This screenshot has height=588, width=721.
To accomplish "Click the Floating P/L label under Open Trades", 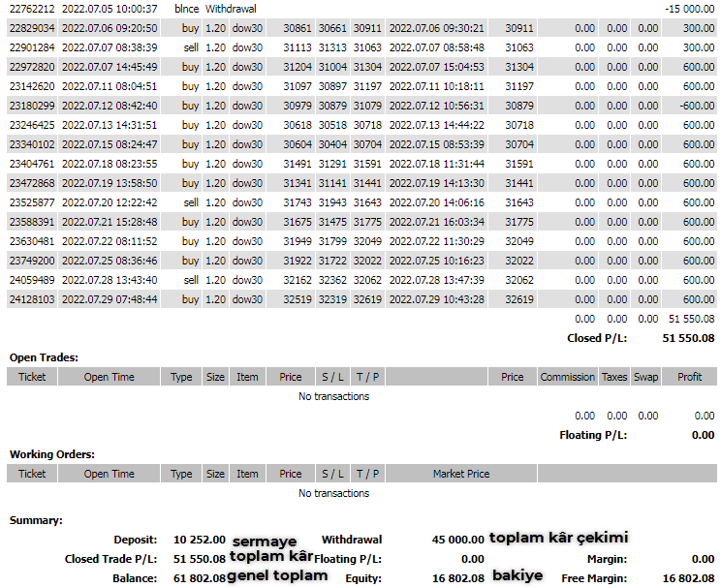I will point(593,435).
